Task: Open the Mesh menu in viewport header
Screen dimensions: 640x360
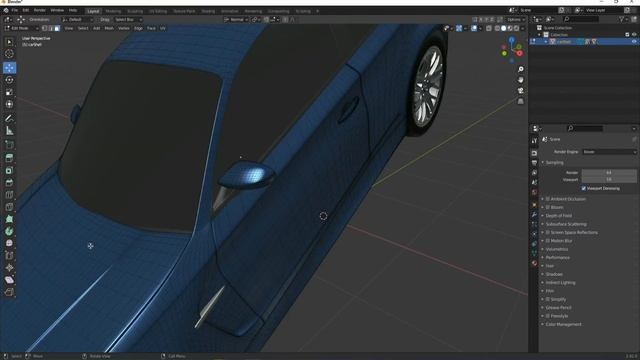Action: coord(109,28)
